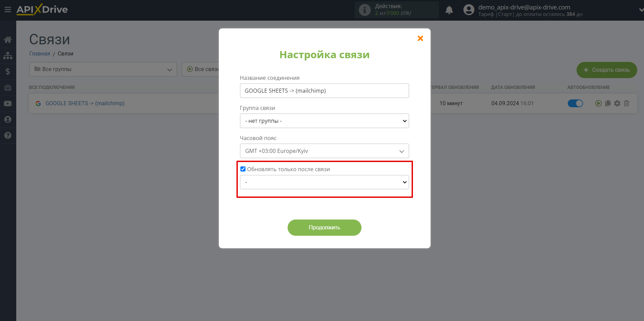Viewport: 644px width, 321px height.
Task: Click the ВСЕ ПОДКЛЮЧЕНИЯ column header
Action: tap(52, 87)
